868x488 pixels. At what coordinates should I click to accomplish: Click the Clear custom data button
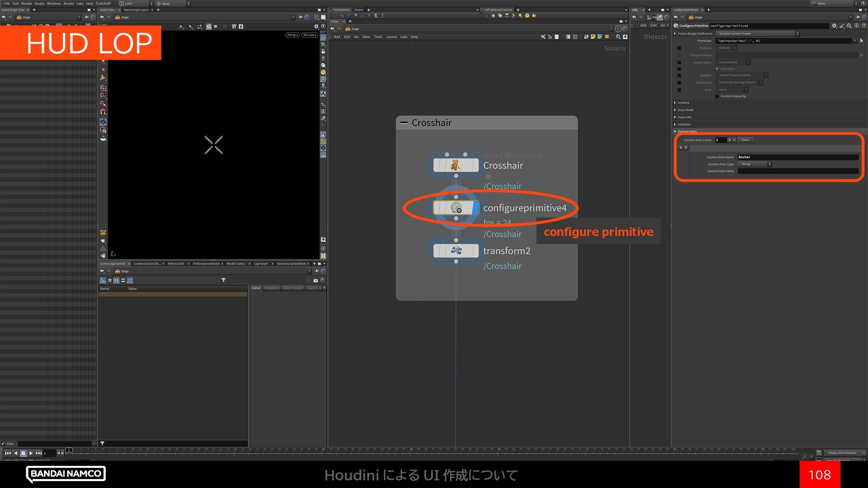click(x=745, y=140)
